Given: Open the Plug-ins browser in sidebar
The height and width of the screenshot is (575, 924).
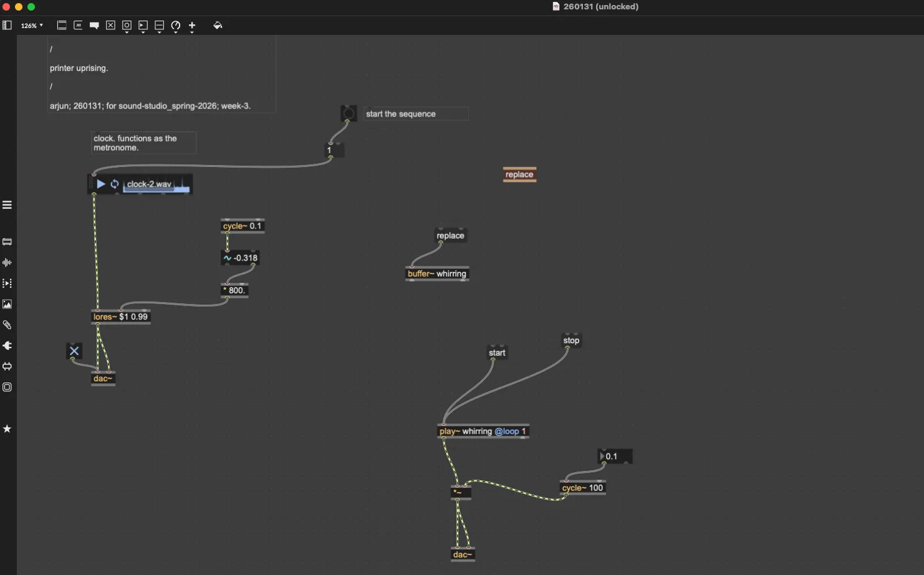Looking at the screenshot, I should 7,346.
